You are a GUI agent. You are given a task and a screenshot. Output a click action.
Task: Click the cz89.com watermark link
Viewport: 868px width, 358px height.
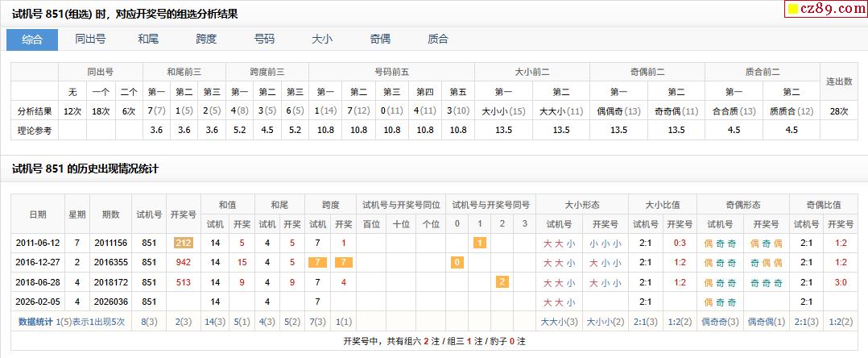[830, 9]
